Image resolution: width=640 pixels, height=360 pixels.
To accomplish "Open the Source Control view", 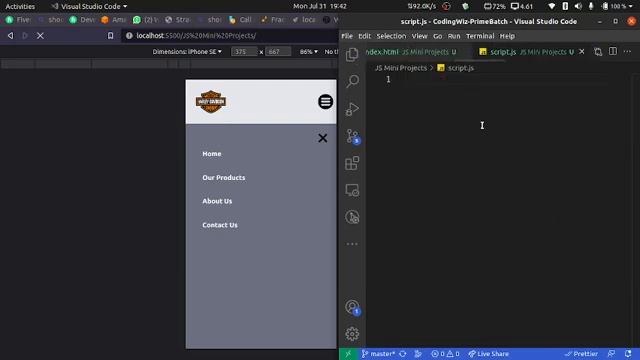I will (x=353, y=136).
